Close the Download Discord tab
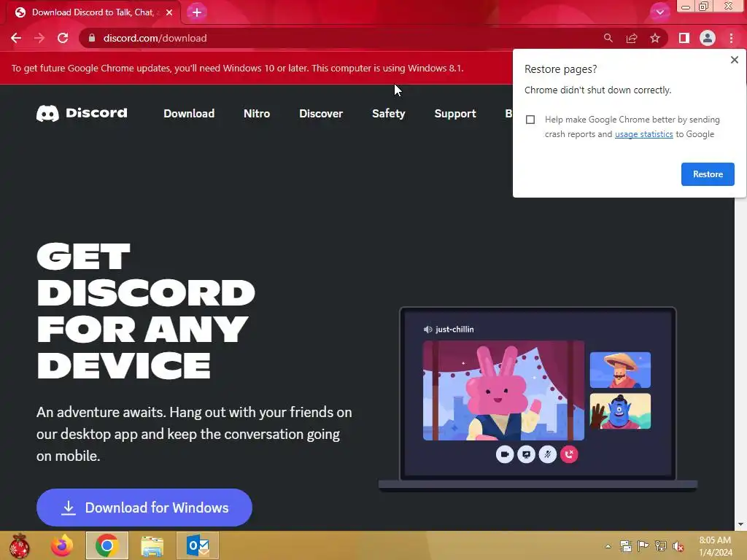The height and width of the screenshot is (560, 747). tap(169, 12)
